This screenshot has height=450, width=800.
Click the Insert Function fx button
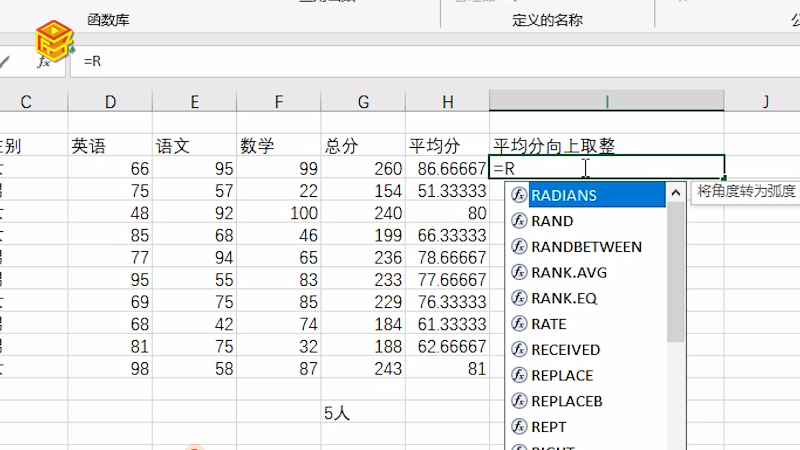pyautogui.click(x=43, y=61)
